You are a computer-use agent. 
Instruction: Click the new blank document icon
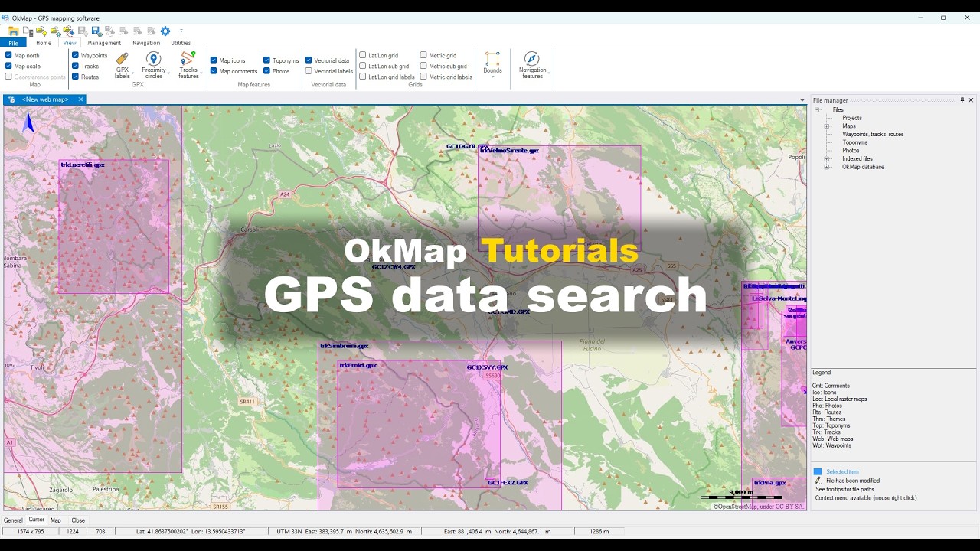click(28, 31)
